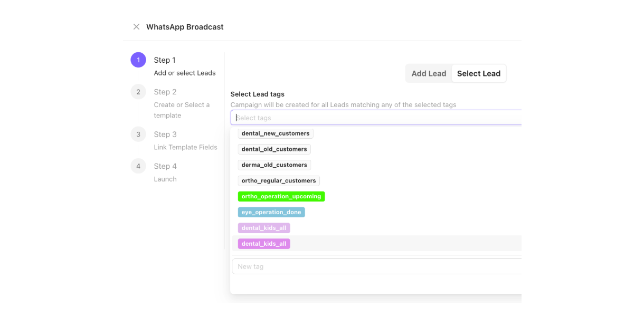Select the light purple dental_kids_all tag
644x327 pixels.
point(264,227)
